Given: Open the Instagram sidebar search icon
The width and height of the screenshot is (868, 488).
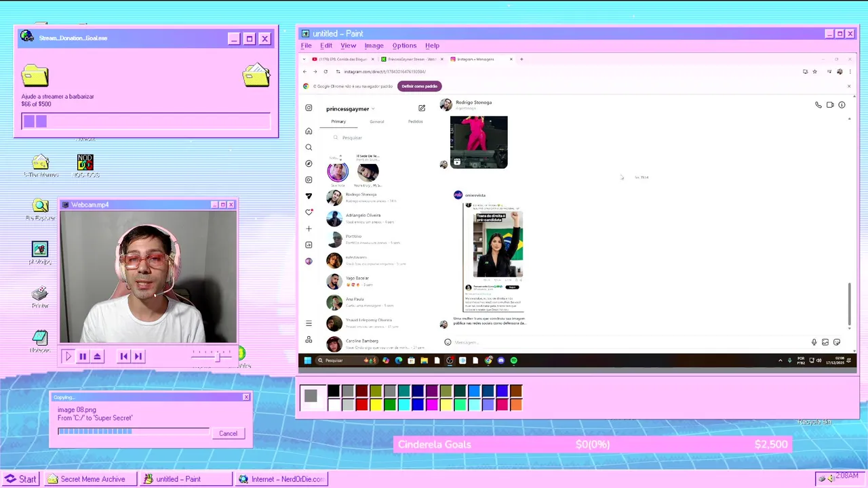Looking at the screenshot, I should [309, 147].
